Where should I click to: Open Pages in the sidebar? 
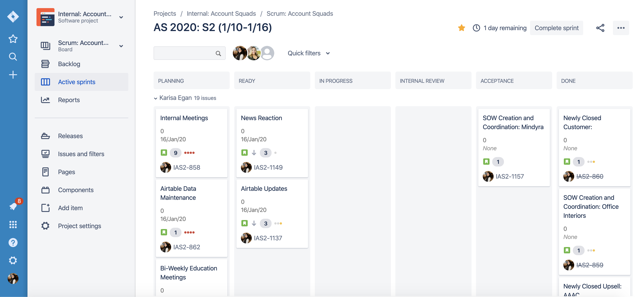tap(81, 172)
